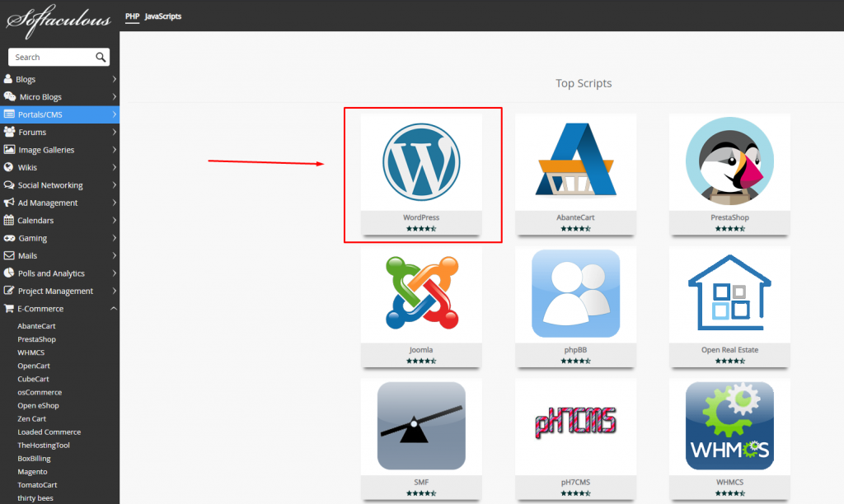Open the Open Real Estate house icon
This screenshot has width=844, height=504.
(730, 292)
